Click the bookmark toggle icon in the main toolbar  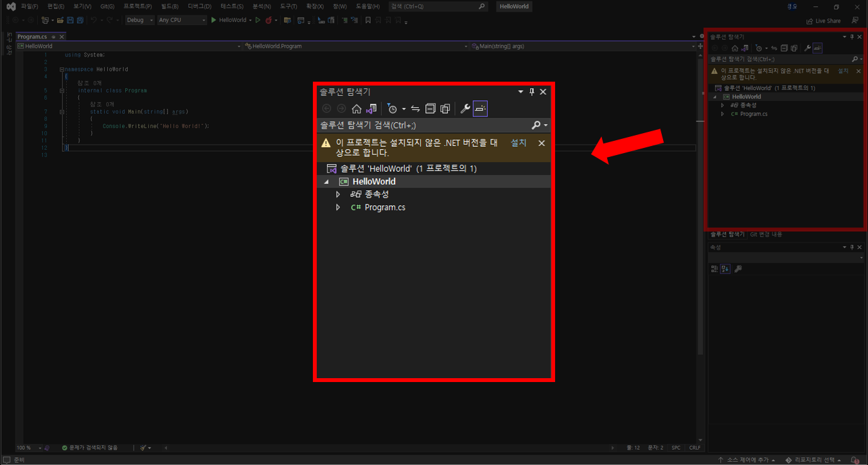tap(368, 20)
